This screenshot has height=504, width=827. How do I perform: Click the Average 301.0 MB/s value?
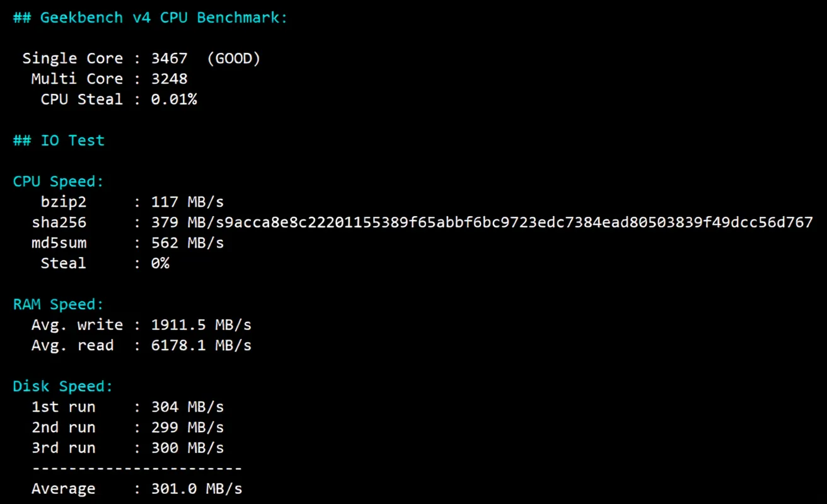[x=197, y=489]
